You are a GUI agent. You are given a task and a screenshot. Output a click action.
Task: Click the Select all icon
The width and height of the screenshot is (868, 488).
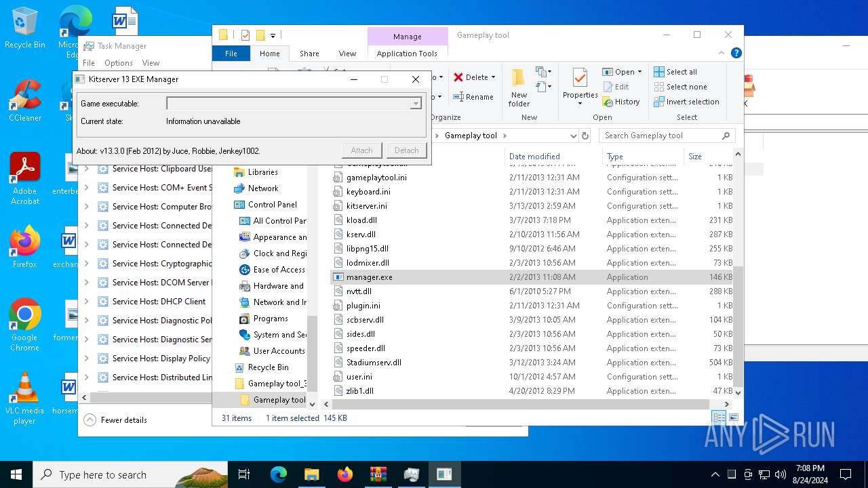[659, 72]
